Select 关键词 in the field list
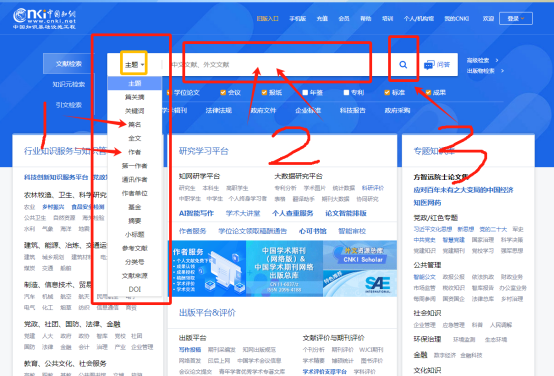Screen dimensions: 554x376 pos(135,111)
